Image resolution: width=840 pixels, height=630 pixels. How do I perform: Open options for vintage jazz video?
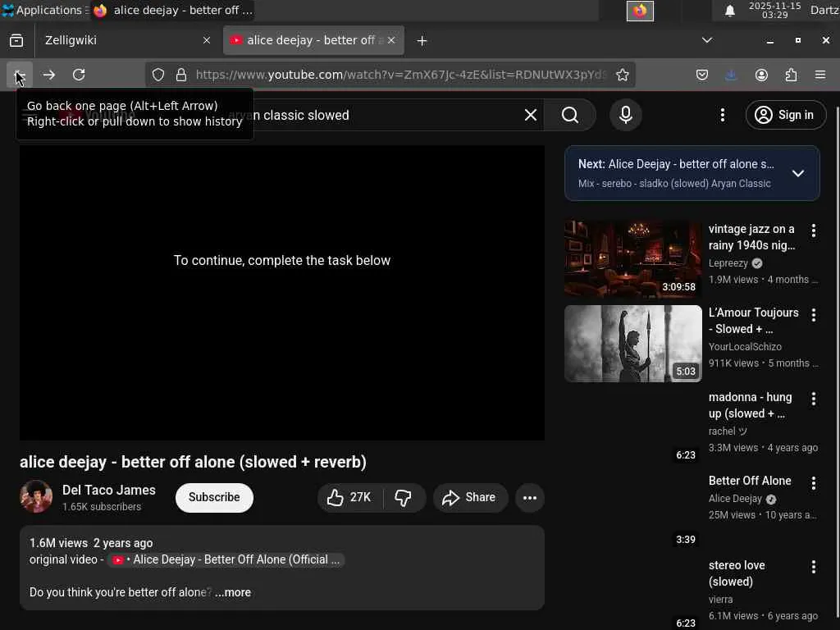click(813, 231)
